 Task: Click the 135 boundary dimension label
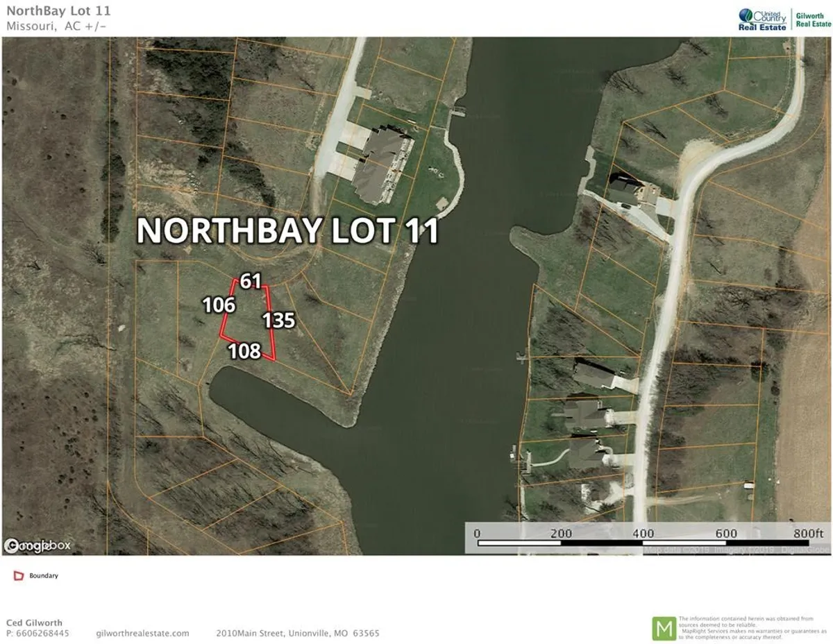pyautogui.click(x=279, y=320)
